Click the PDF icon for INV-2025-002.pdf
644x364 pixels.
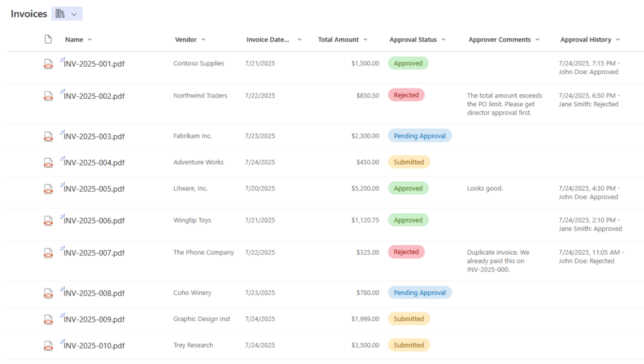pyautogui.click(x=48, y=96)
